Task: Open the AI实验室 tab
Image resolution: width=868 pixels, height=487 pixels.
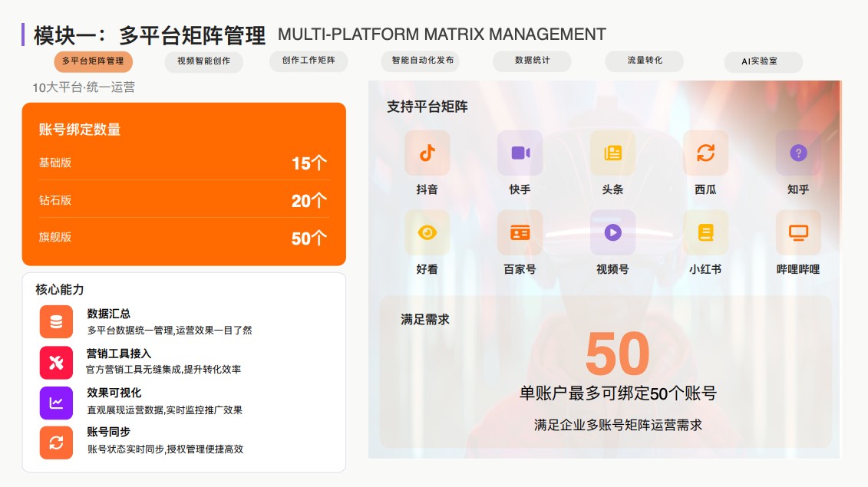Action: (760, 61)
